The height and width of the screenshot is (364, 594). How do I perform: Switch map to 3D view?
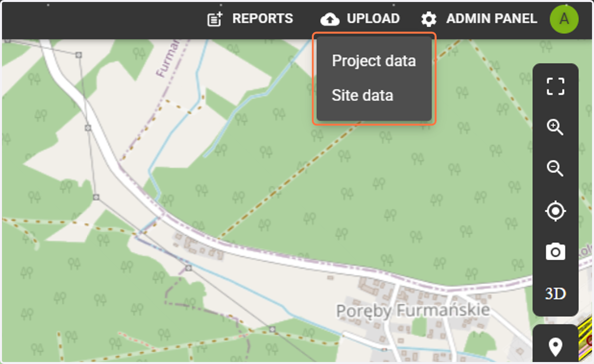(555, 294)
